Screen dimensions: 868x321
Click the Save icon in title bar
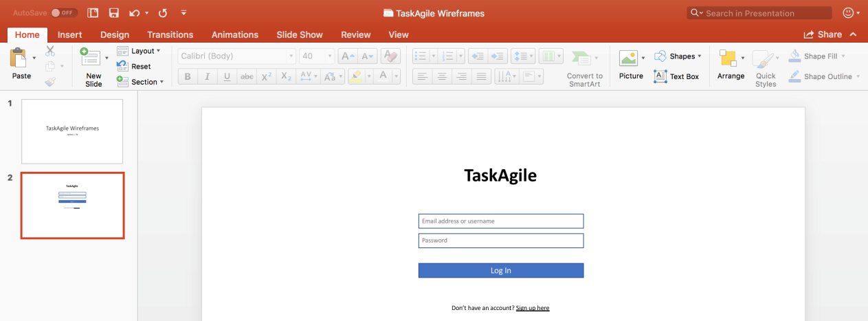[114, 13]
